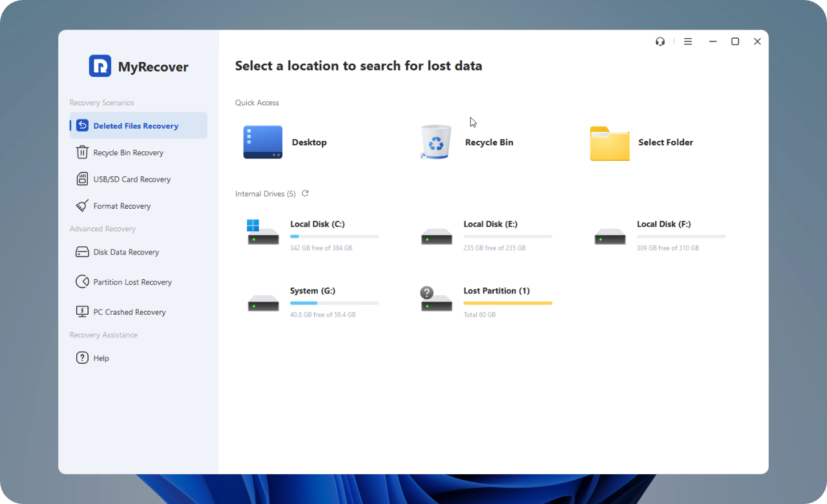Refresh the Internal Drives list
Image resolution: width=827 pixels, height=504 pixels.
pyautogui.click(x=305, y=193)
